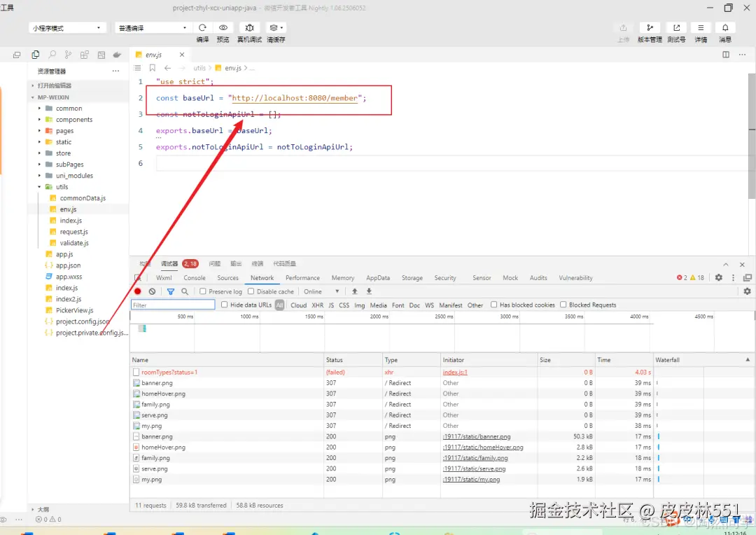Filter network by Img type
756x535 pixels.
(360, 305)
